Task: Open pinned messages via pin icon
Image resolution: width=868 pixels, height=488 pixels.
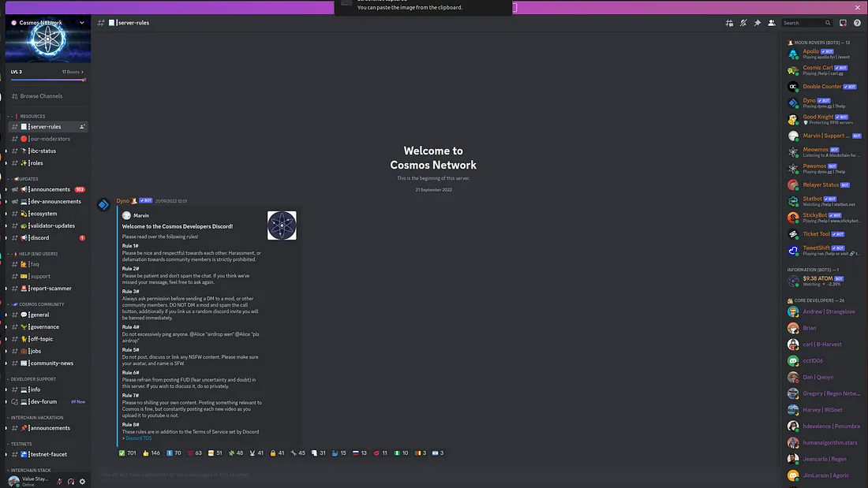Action: 757,23
